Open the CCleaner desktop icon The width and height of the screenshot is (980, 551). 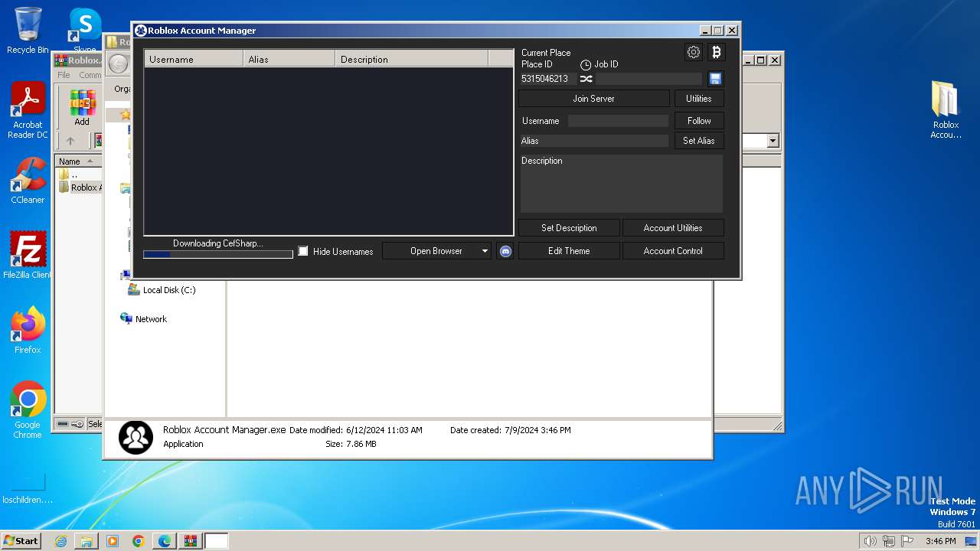[x=28, y=181]
